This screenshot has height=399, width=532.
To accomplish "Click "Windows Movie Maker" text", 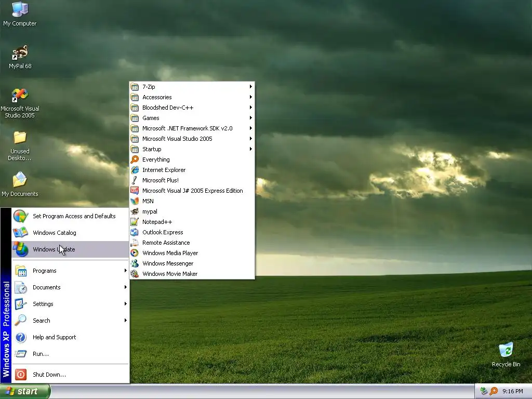I will click(170, 274).
